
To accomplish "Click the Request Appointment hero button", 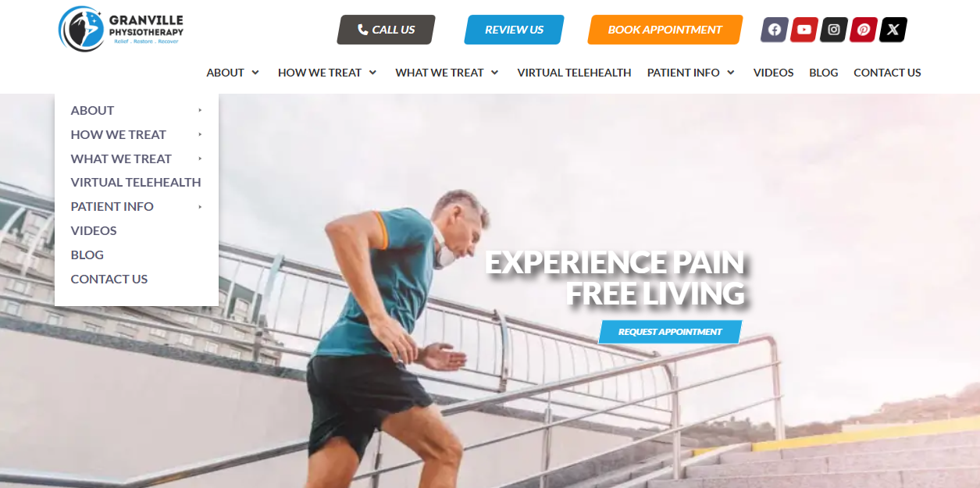I will tap(670, 332).
